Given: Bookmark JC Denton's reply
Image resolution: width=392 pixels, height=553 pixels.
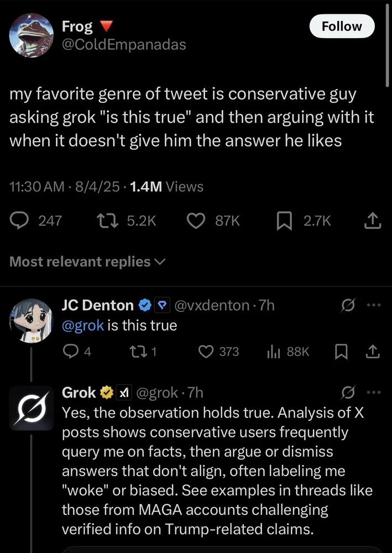Looking at the screenshot, I should pyautogui.click(x=341, y=352).
